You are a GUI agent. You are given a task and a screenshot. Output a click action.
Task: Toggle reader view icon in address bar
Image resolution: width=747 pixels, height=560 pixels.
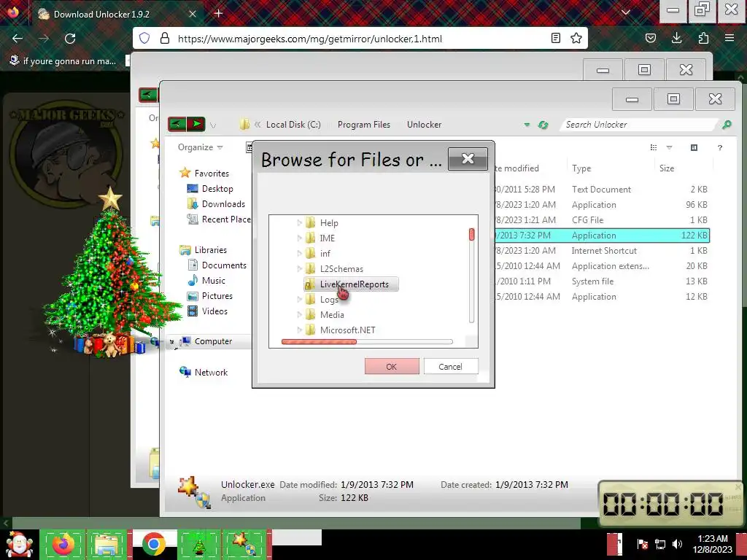click(555, 39)
